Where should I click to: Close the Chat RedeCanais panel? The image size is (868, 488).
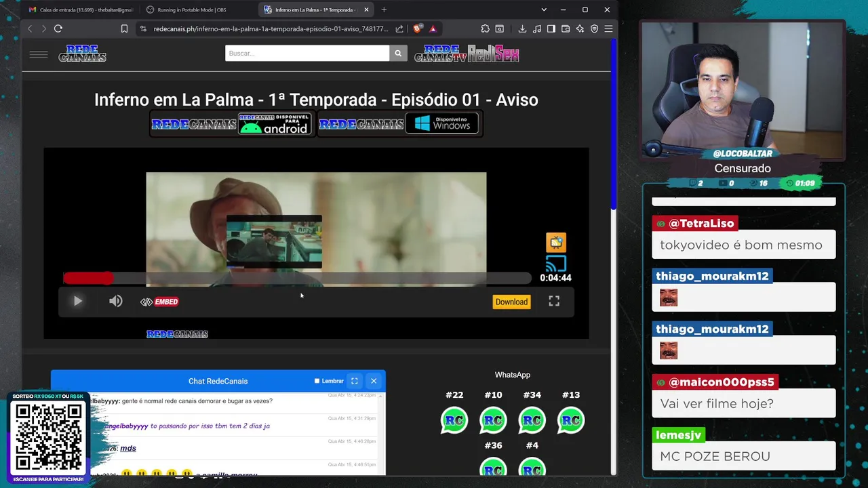(374, 381)
